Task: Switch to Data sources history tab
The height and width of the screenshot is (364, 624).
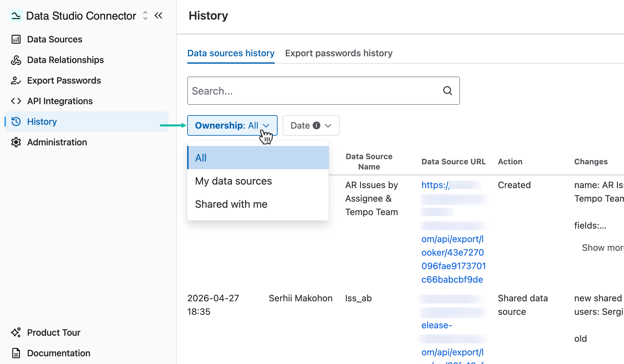Action: tap(231, 53)
